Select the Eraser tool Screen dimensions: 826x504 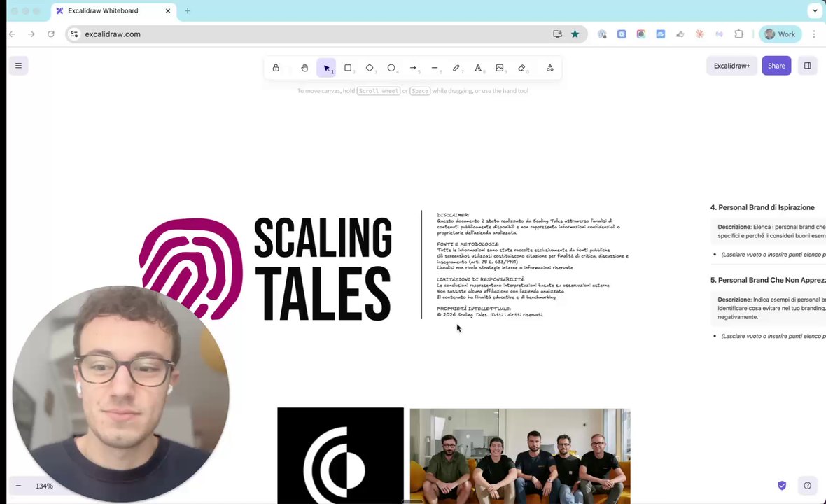coord(521,68)
